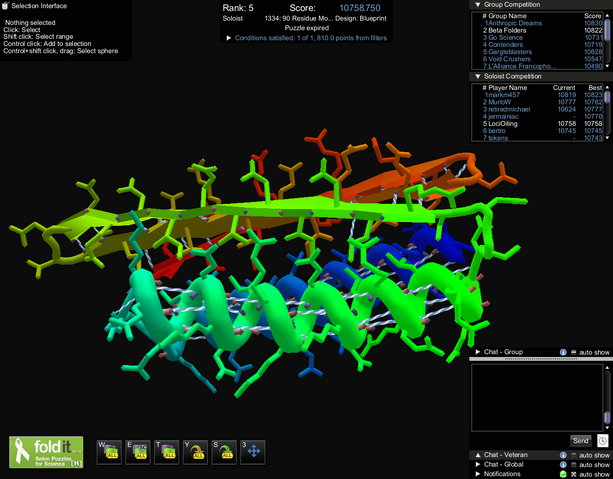Click the L'Alliance Francopho... group row
Viewport: 613px width, 479px height.
[542, 66]
